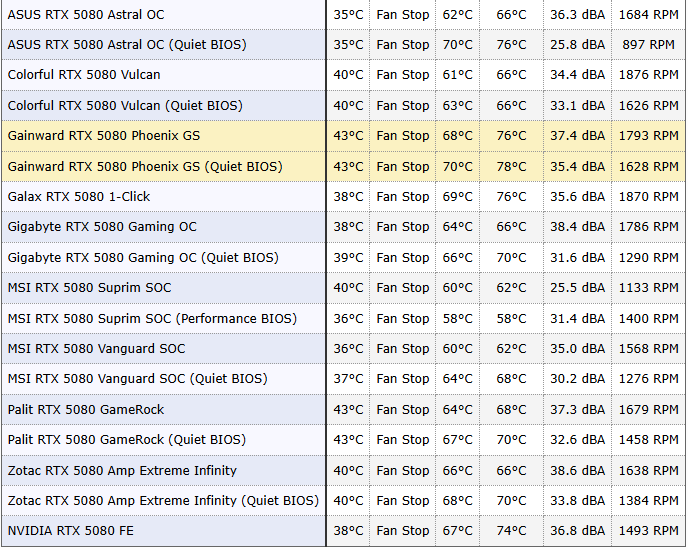Select the 1384 RPM Zotac Quiet BIOS cell
Screen dimensions: 688x550
[648, 500]
